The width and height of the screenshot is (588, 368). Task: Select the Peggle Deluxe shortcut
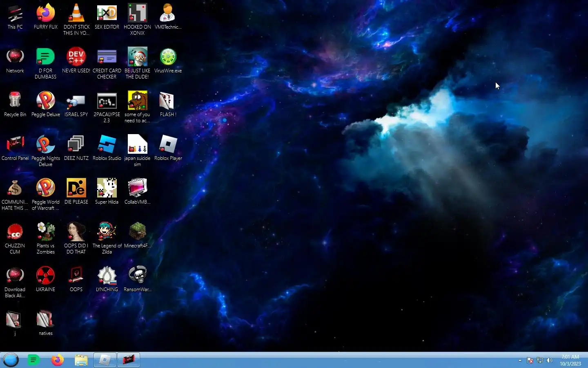point(46,105)
